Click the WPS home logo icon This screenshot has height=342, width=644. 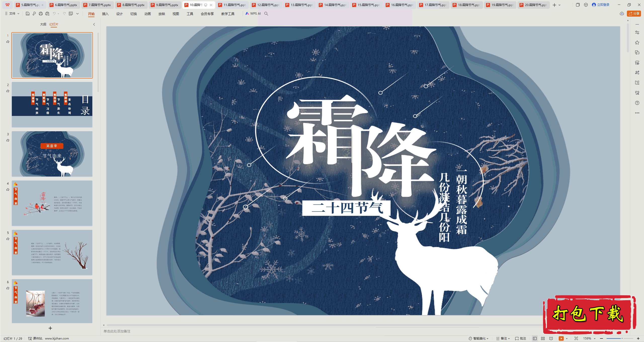8,5
